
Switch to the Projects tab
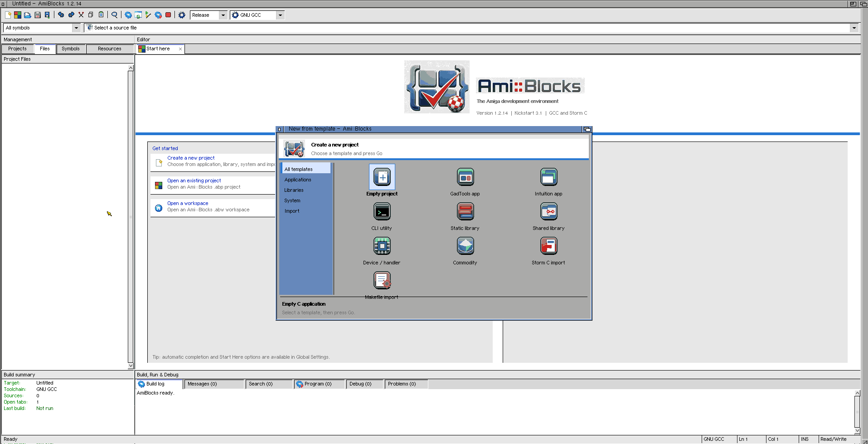coord(17,49)
